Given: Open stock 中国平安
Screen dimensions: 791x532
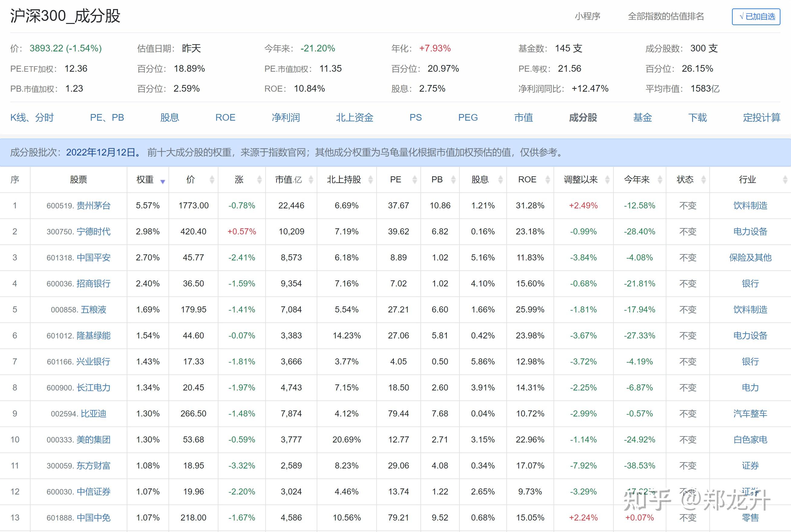Looking at the screenshot, I should coord(93,257).
